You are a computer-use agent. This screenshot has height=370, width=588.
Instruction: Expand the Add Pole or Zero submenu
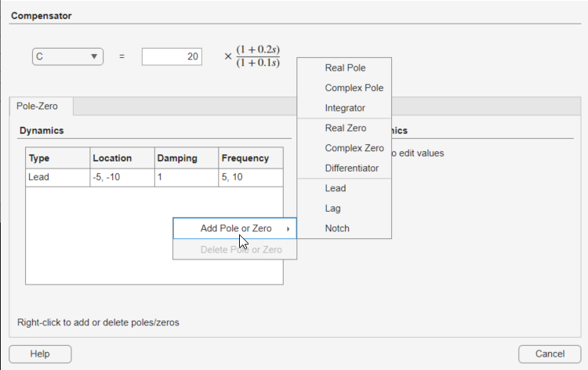tap(235, 228)
